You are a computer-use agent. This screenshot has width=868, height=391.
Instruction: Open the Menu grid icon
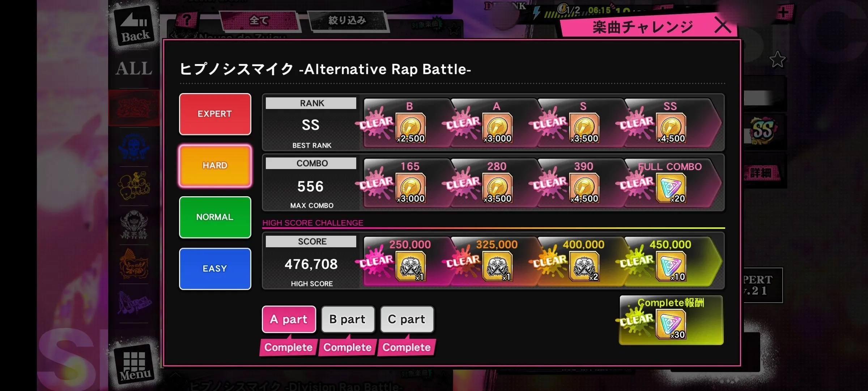(135, 363)
